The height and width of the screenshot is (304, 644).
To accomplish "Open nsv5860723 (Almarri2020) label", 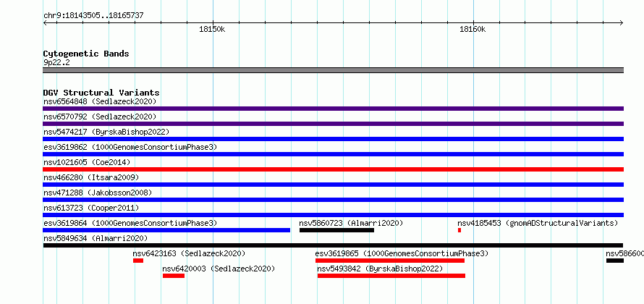I will coord(351,223).
